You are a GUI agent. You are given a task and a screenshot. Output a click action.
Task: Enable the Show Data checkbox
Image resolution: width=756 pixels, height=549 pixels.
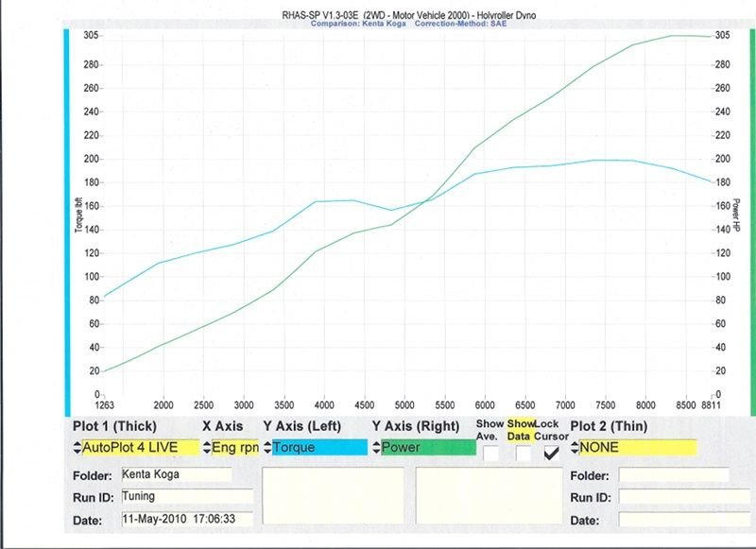click(x=524, y=454)
